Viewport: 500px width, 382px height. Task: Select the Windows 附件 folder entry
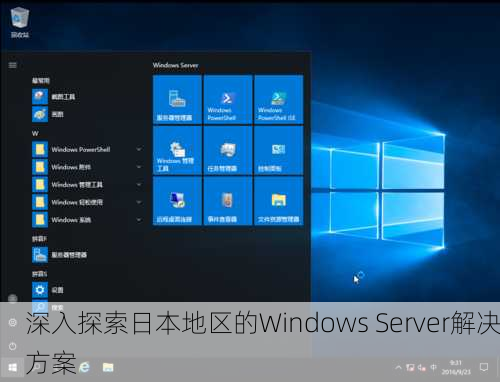tap(88, 167)
